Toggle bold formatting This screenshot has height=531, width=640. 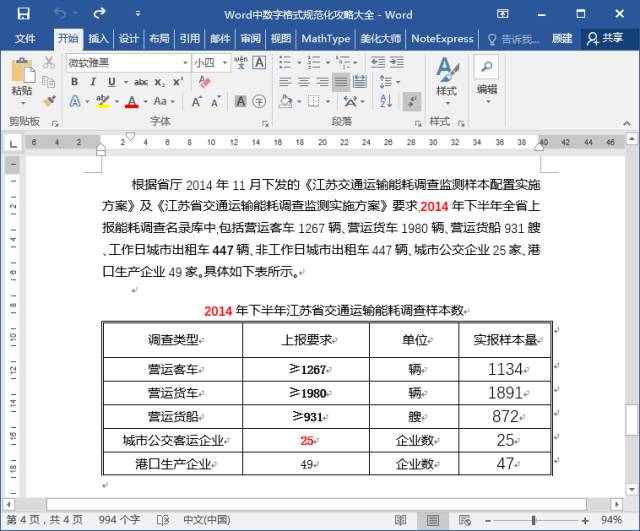tap(74, 82)
